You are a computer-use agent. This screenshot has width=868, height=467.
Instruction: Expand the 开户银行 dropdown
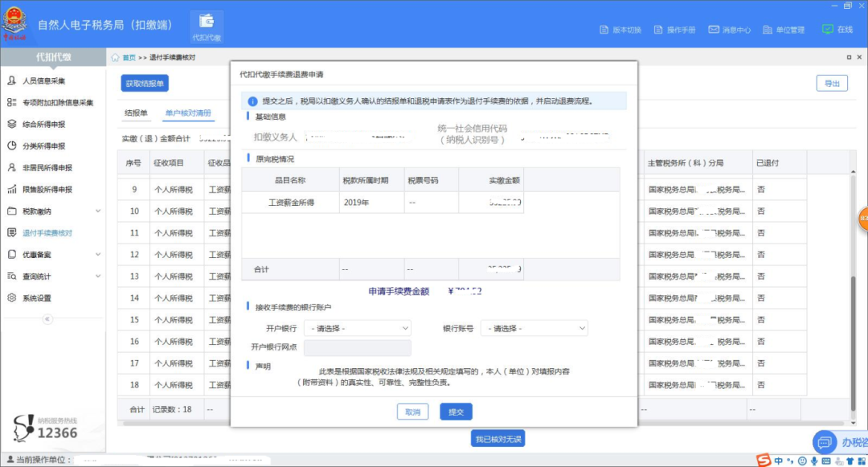coord(358,328)
